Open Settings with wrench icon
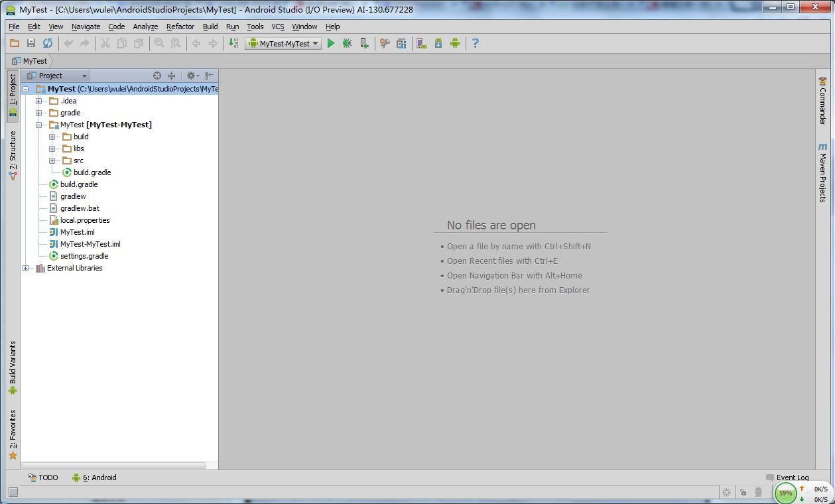This screenshot has height=504, width=835. 385,43
